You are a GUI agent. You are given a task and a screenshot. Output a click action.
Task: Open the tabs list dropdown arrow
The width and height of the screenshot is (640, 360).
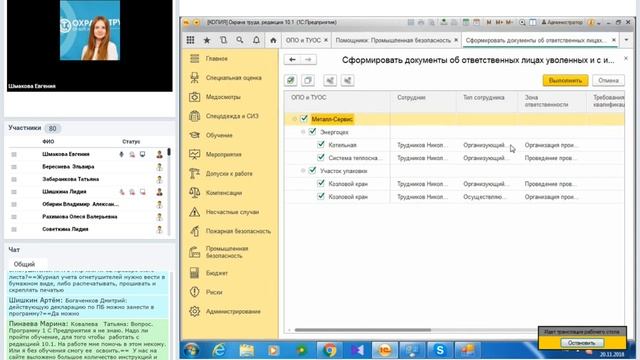626,40
